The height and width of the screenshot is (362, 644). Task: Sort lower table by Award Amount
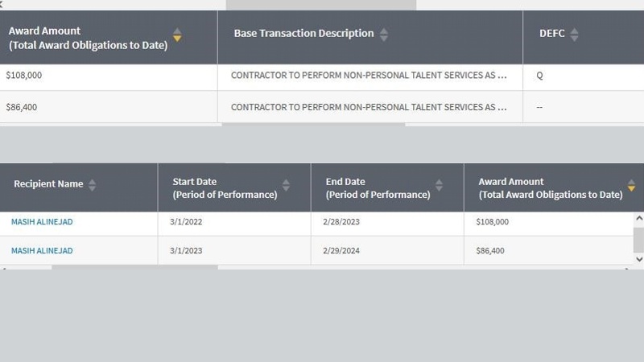click(631, 185)
